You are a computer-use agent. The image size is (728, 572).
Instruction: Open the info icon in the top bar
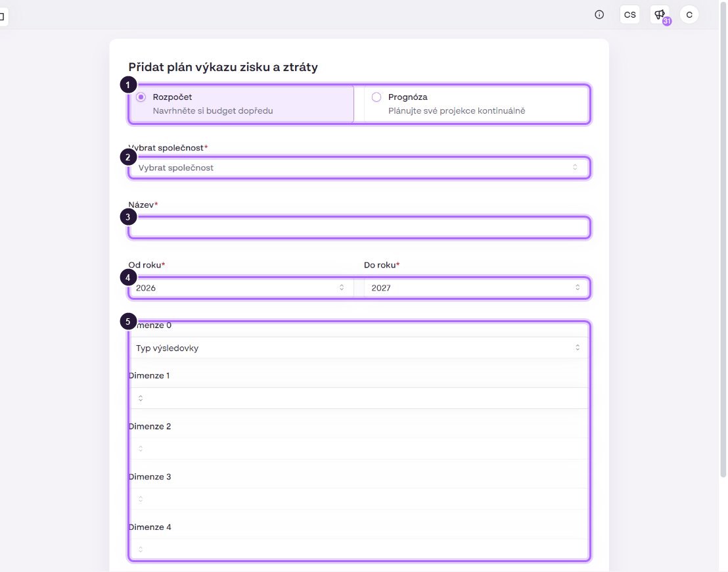599,15
